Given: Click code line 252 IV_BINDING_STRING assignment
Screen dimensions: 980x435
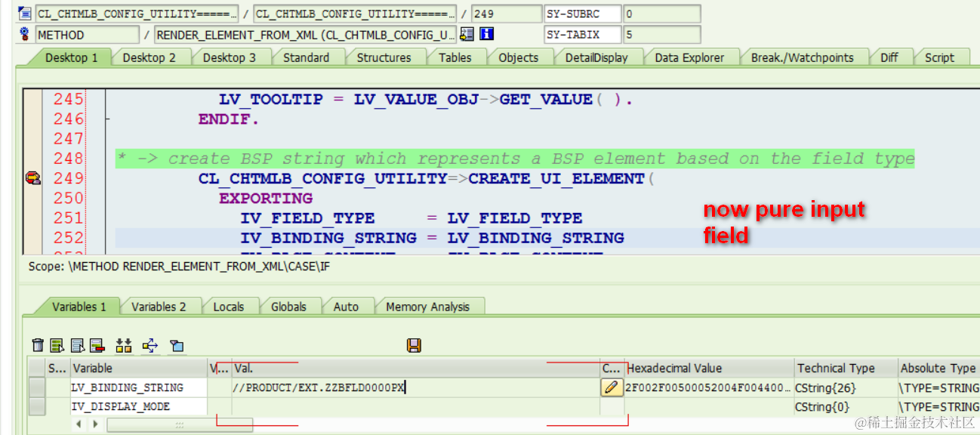Looking at the screenshot, I should pyautogui.click(x=432, y=238).
